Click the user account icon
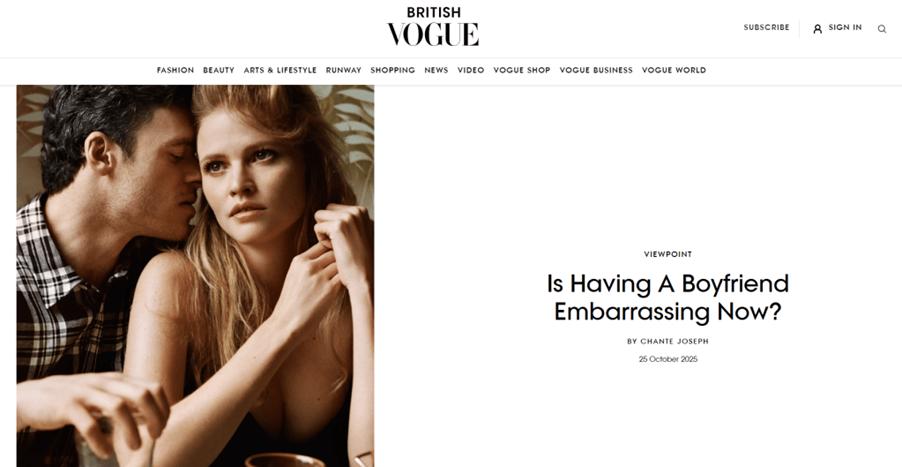Viewport: 902px width, 467px height. pyautogui.click(x=817, y=29)
